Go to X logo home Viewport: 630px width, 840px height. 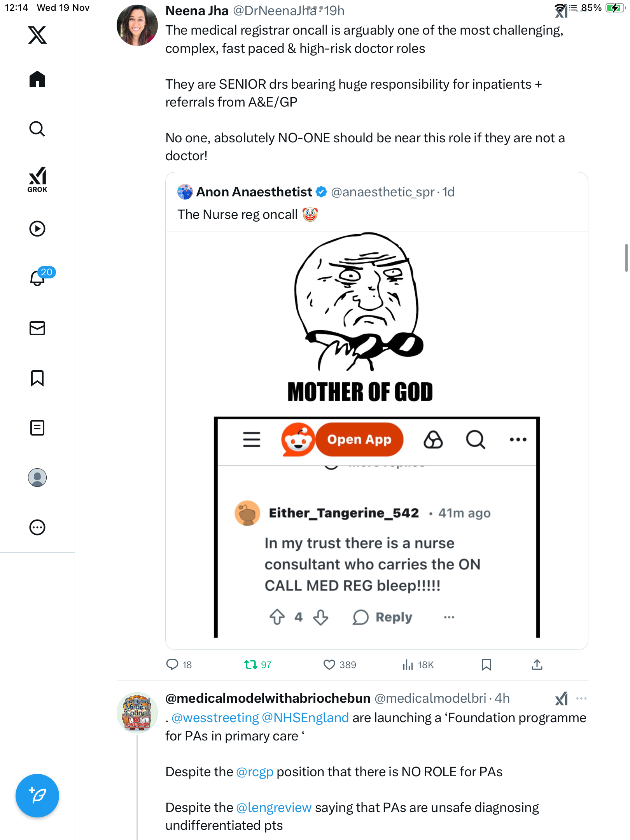click(37, 35)
